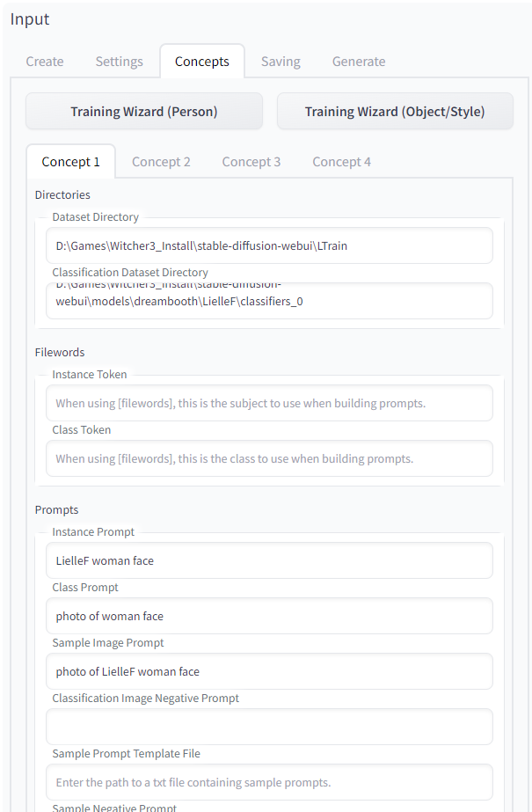Focus the Classification Dataset Directory field
The image size is (532, 812).
(269, 301)
